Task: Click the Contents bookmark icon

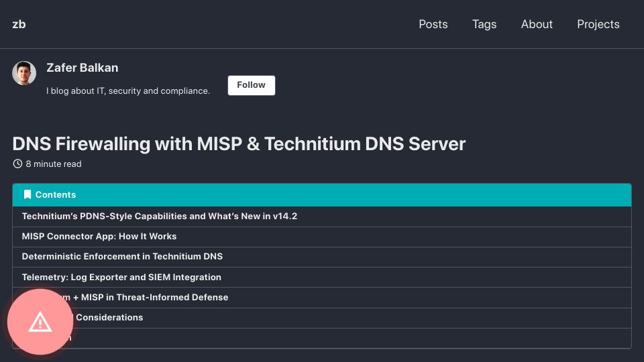Action: click(28, 194)
